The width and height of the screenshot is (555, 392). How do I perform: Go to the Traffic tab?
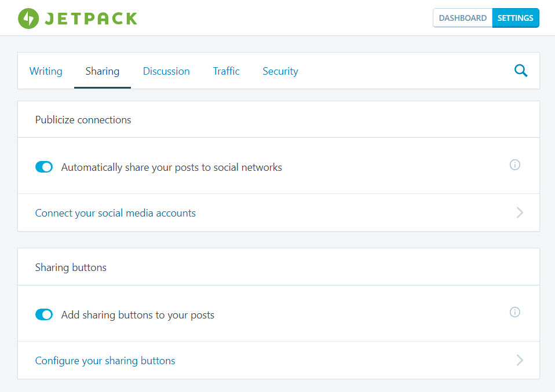[226, 71]
